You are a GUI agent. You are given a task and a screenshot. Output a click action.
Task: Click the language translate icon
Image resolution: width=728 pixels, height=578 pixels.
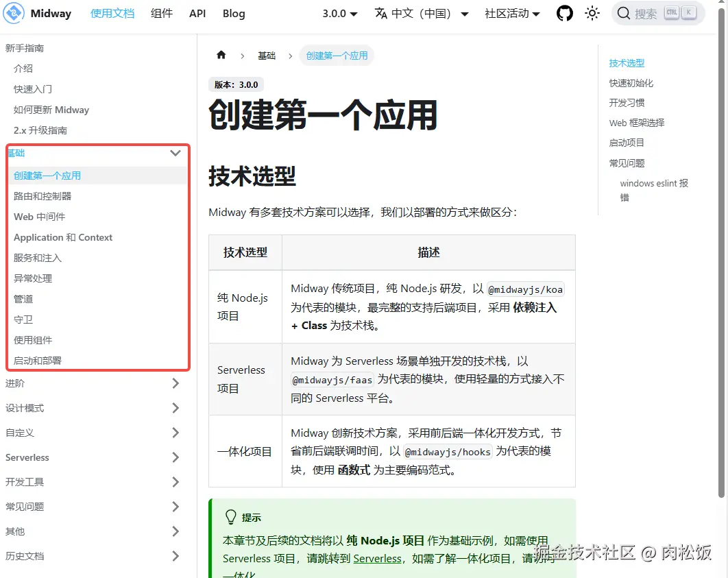pos(380,14)
